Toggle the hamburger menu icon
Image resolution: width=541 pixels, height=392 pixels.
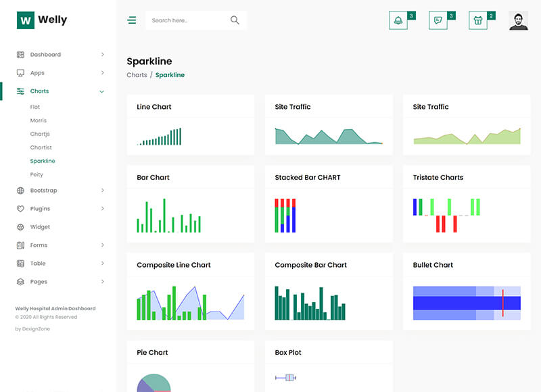(131, 20)
